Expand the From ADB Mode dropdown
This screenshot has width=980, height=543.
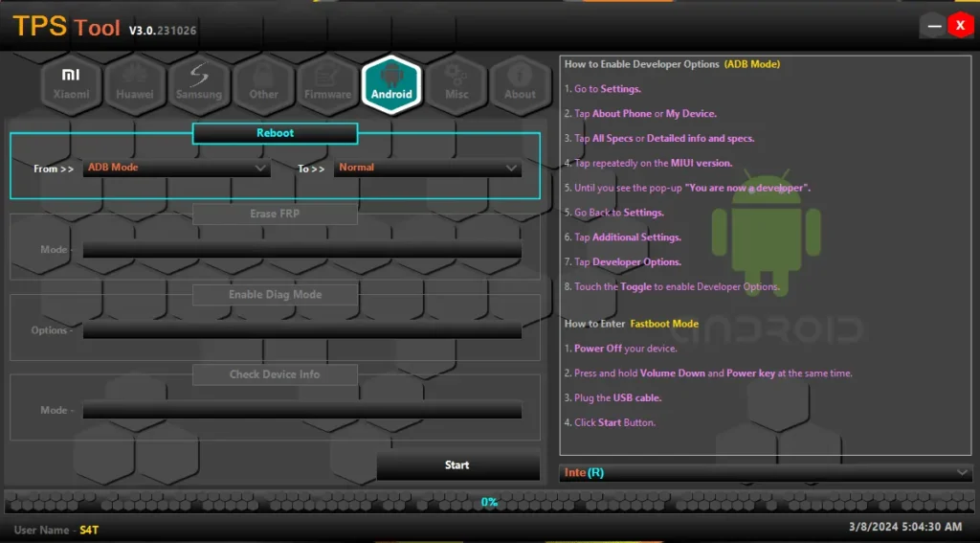point(177,168)
